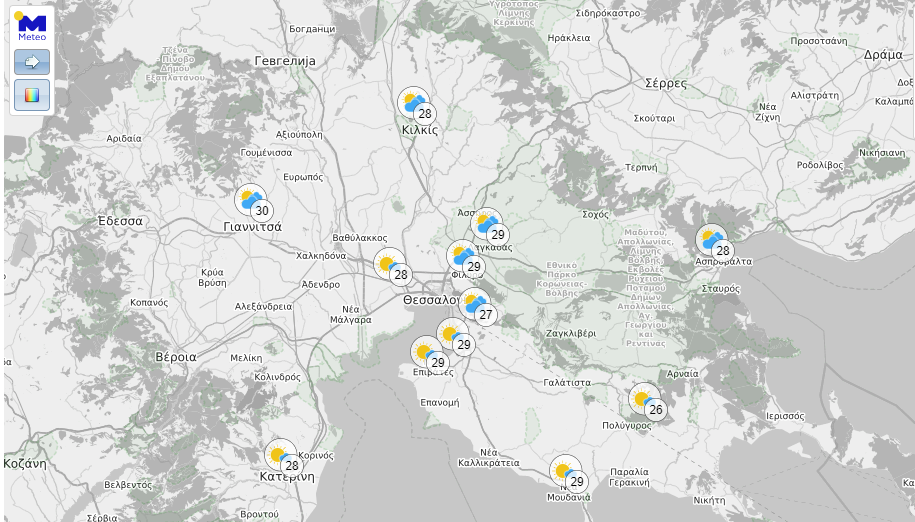Image resolution: width=915 pixels, height=522 pixels.
Task: Open the Thessaloniki marker showing 27
Action: [475, 304]
